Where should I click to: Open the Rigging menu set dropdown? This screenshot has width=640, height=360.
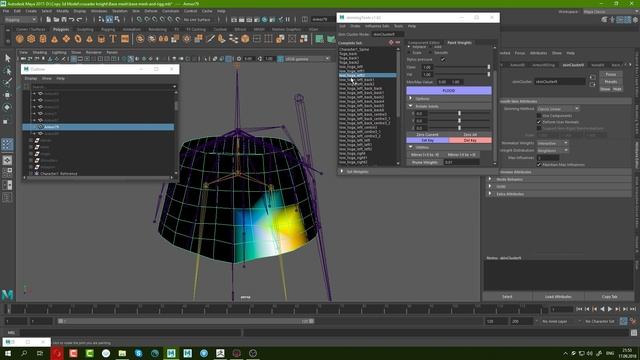[x=20, y=19]
